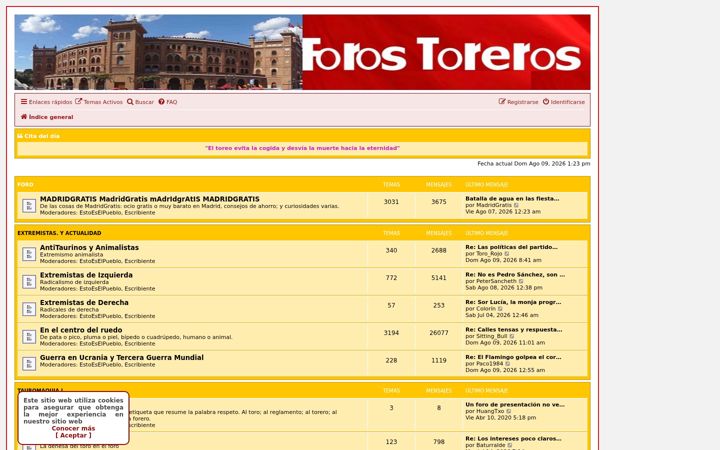Open moderator Escribiente in AntiTaurinos row
The width and height of the screenshot is (720, 450).
pyautogui.click(x=140, y=261)
